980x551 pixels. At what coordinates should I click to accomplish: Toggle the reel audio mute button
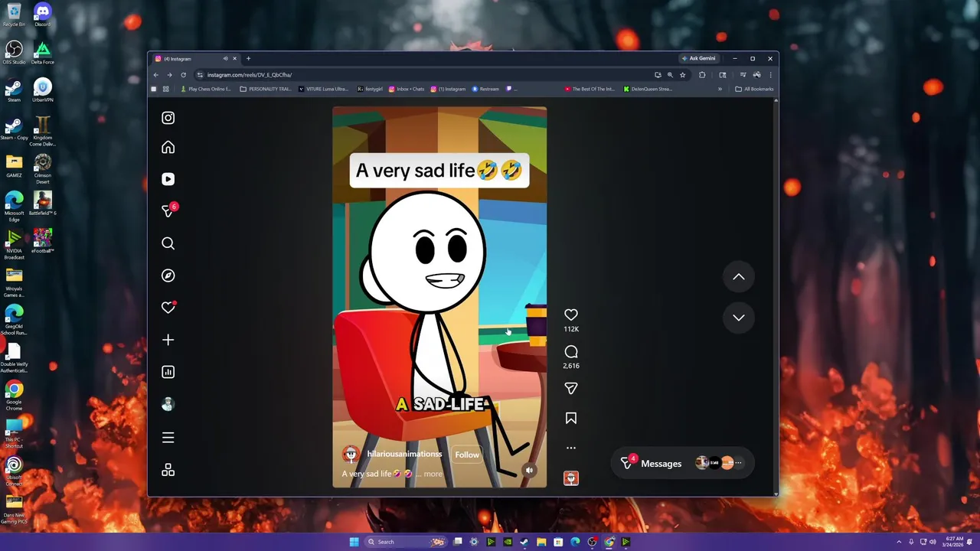529,470
